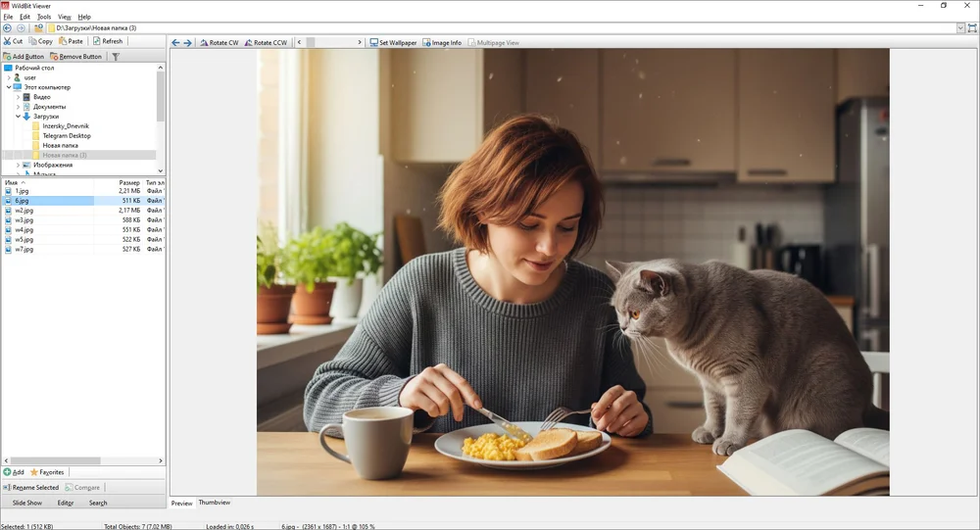Expand the Видео folder in tree
The width and height of the screenshot is (980, 530).
(18, 97)
